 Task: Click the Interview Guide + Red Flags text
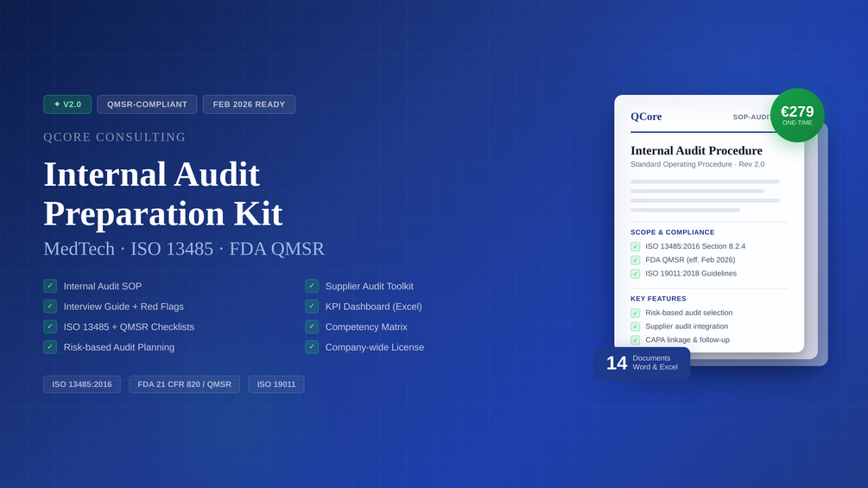(124, 307)
